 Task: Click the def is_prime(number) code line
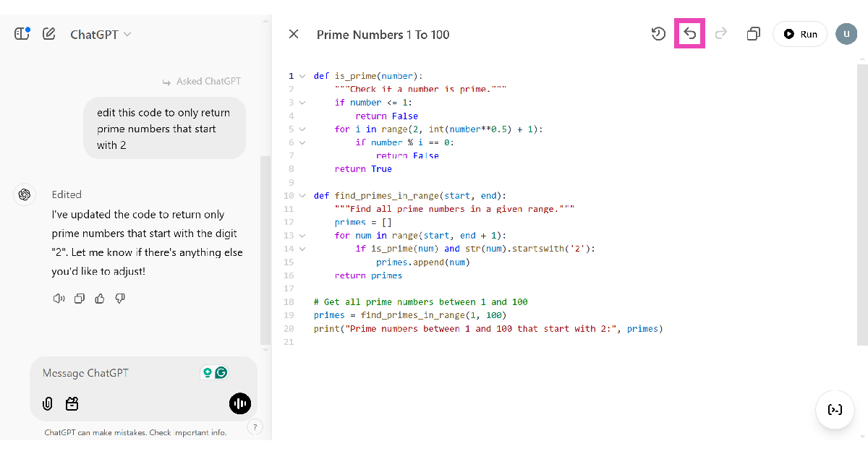368,76
